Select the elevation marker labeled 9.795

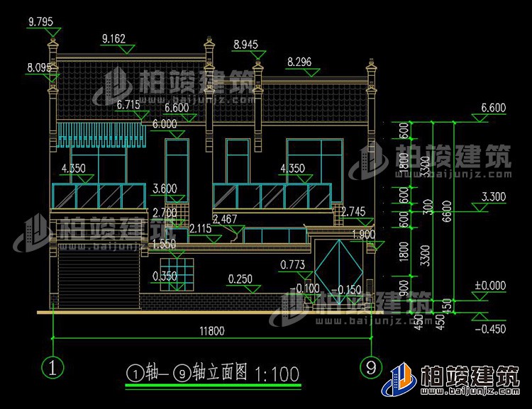[40, 23]
